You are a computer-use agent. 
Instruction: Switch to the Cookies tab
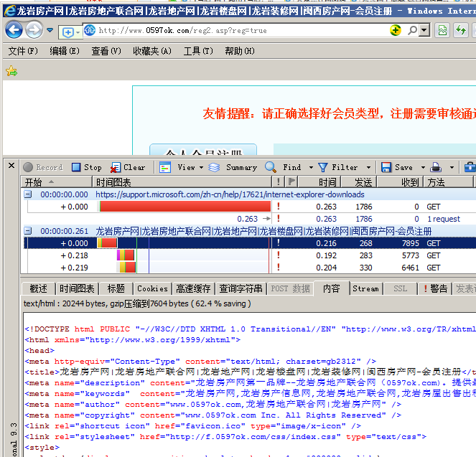152,288
